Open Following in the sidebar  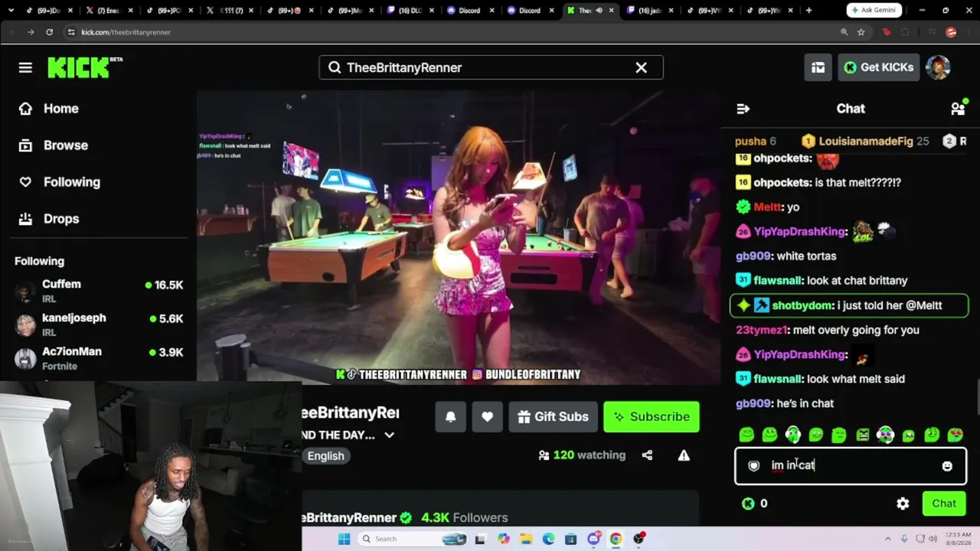[60, 182]
